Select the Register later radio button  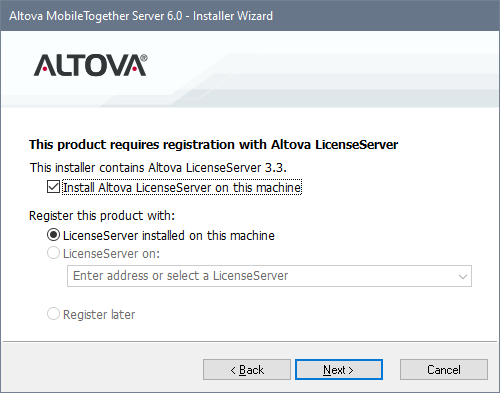[53, 314]
